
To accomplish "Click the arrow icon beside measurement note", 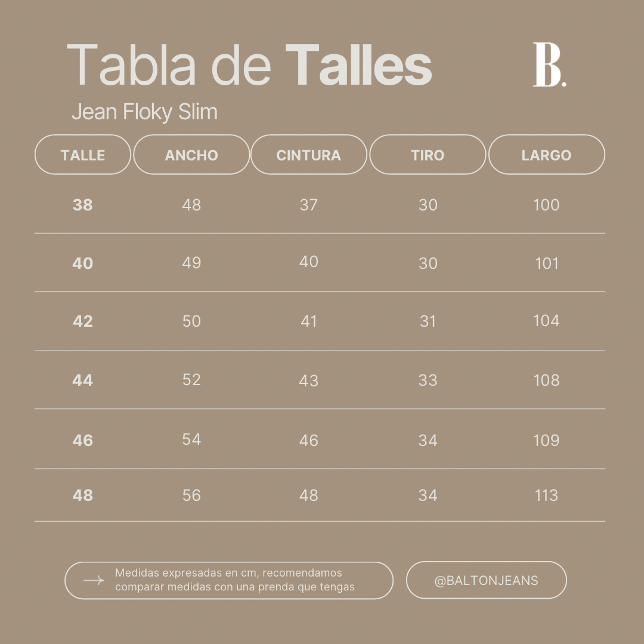I will (x=94, y=580).
